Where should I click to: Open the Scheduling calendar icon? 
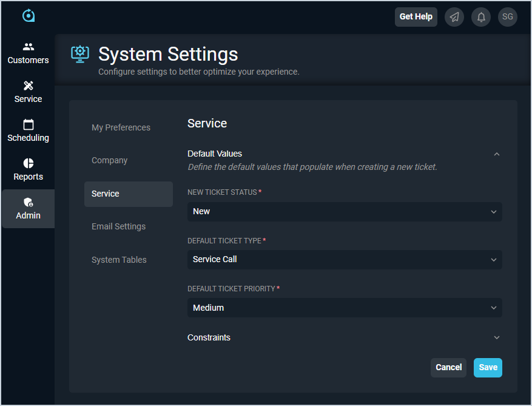[x=29, y=124]
